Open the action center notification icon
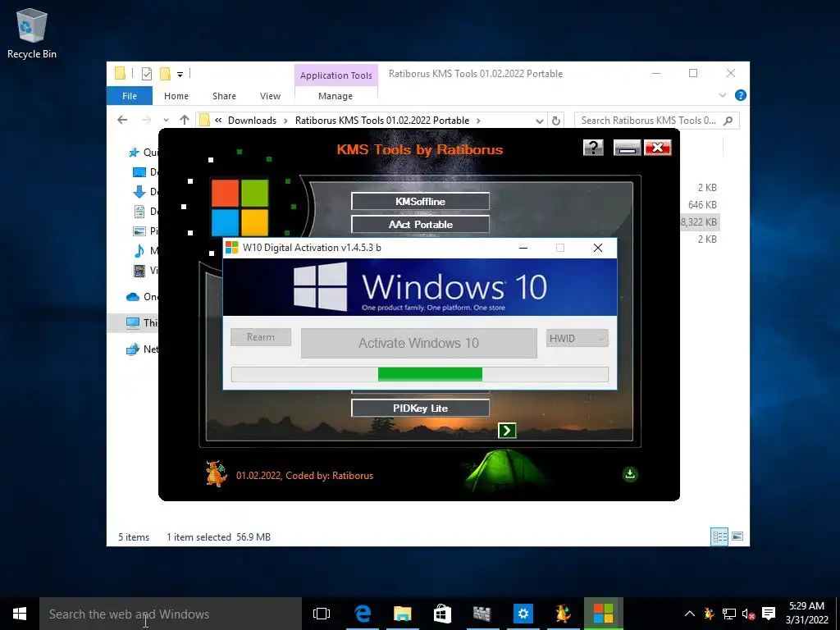Image resolution: width=840 pixels, height=630 pixels. point(769,614)
